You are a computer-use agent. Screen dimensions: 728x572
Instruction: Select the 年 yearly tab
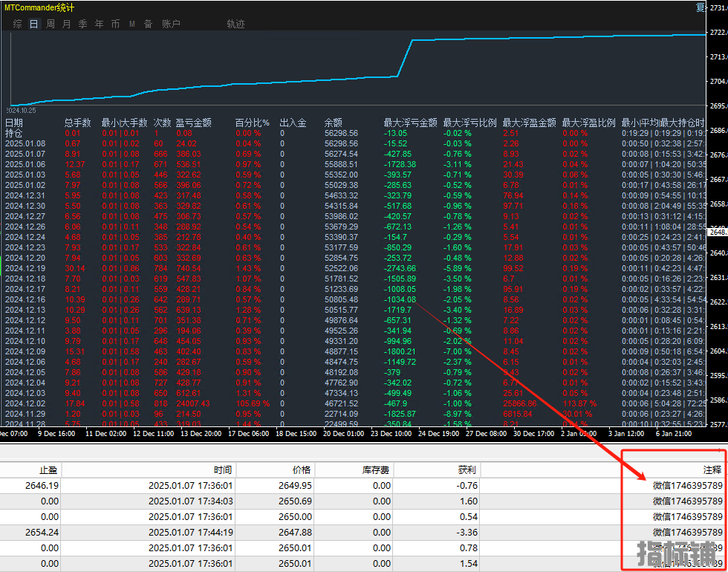[99, 24]
